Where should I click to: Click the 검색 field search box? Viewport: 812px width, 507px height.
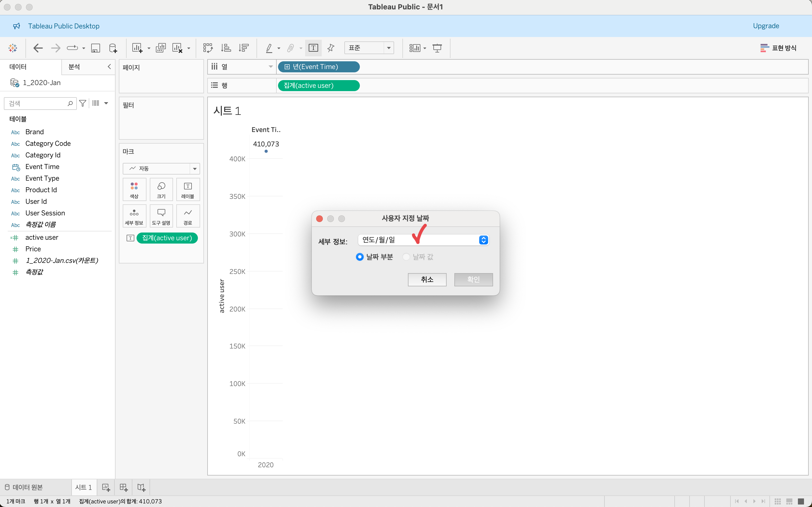click(37, 104)
